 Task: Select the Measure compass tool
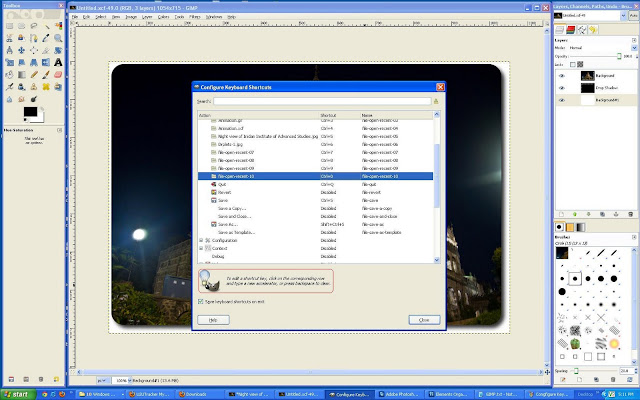click(x=9, y=50)
